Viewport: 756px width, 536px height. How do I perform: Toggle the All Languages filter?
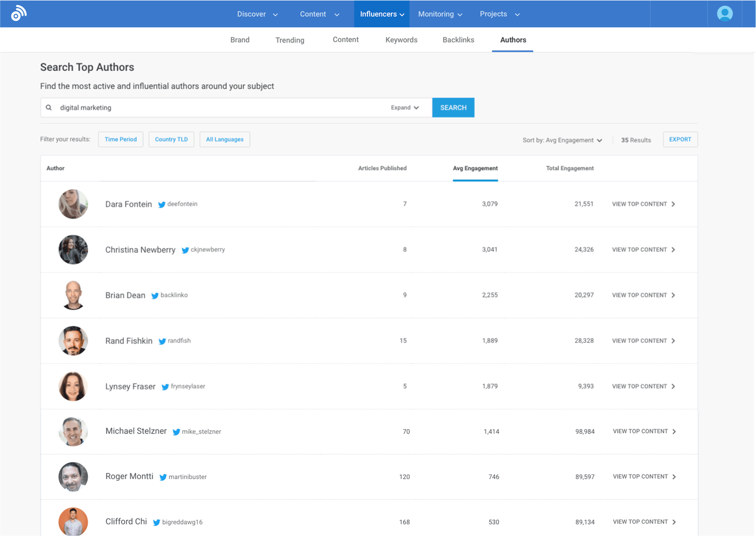click(x=224, y=140)
